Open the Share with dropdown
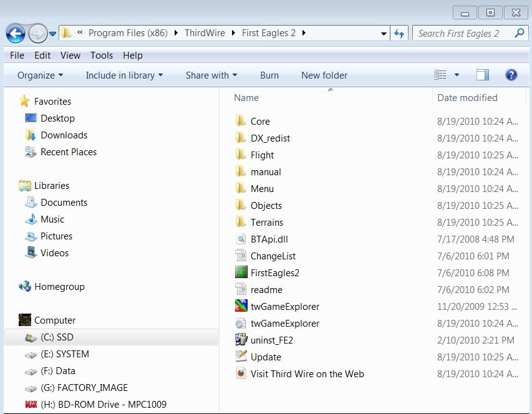This screenshot has height=414, width=532. coord(211,75)
